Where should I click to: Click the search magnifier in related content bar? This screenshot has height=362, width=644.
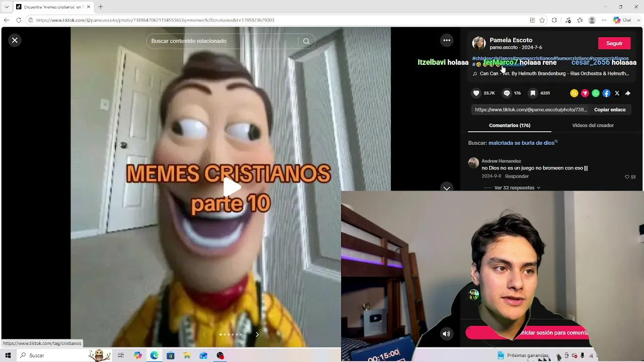coord(306,41)
